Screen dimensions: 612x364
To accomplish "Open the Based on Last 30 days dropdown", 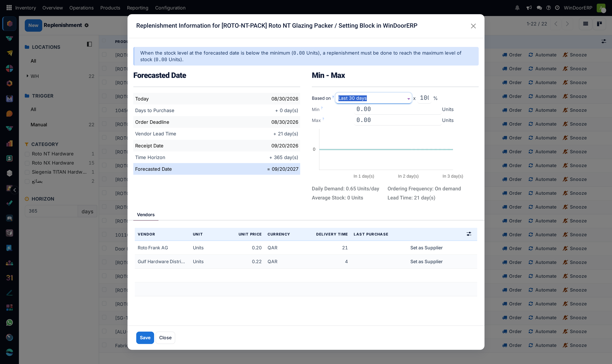I will (x=373, y=98).
